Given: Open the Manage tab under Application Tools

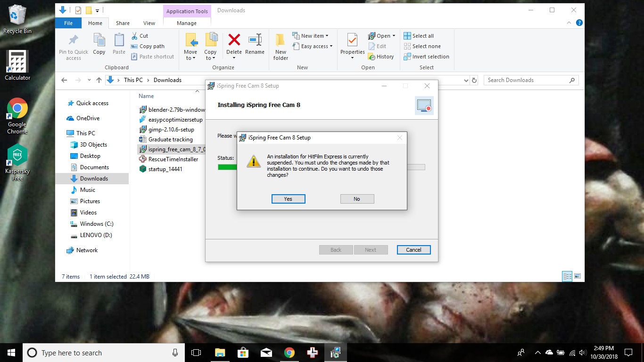Looking at the screenshot, I should coord(187,23).
